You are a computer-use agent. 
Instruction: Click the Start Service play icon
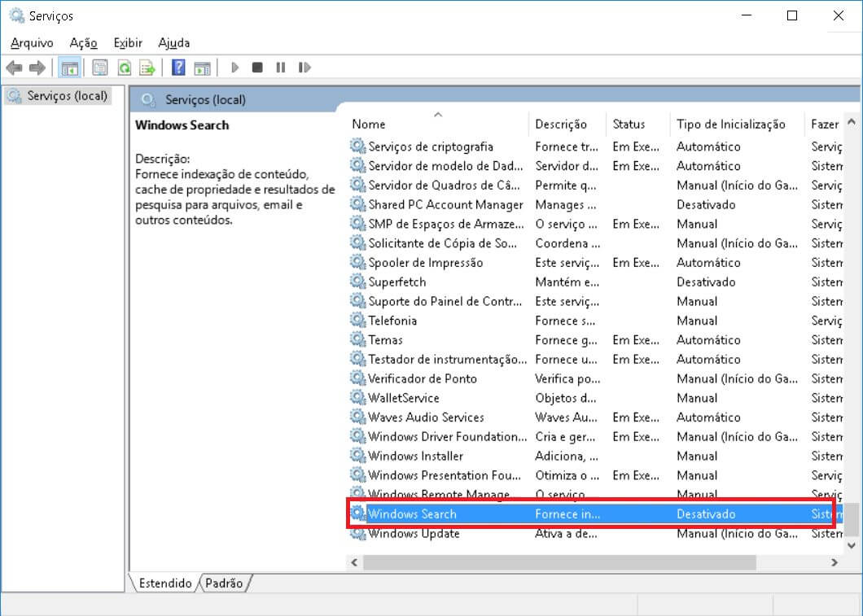click(235, 68)
